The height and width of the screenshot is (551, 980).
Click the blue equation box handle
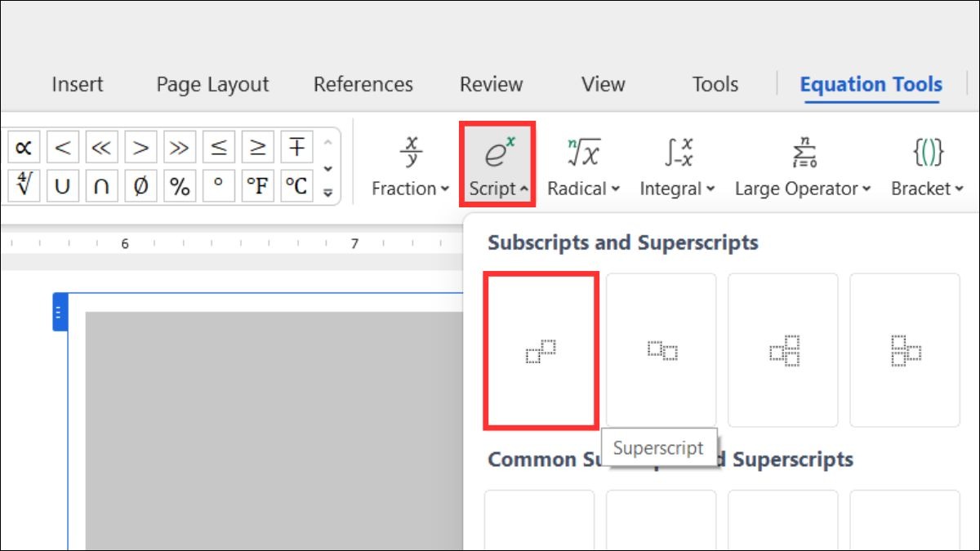pyautogui.click(x=60, y=313)
